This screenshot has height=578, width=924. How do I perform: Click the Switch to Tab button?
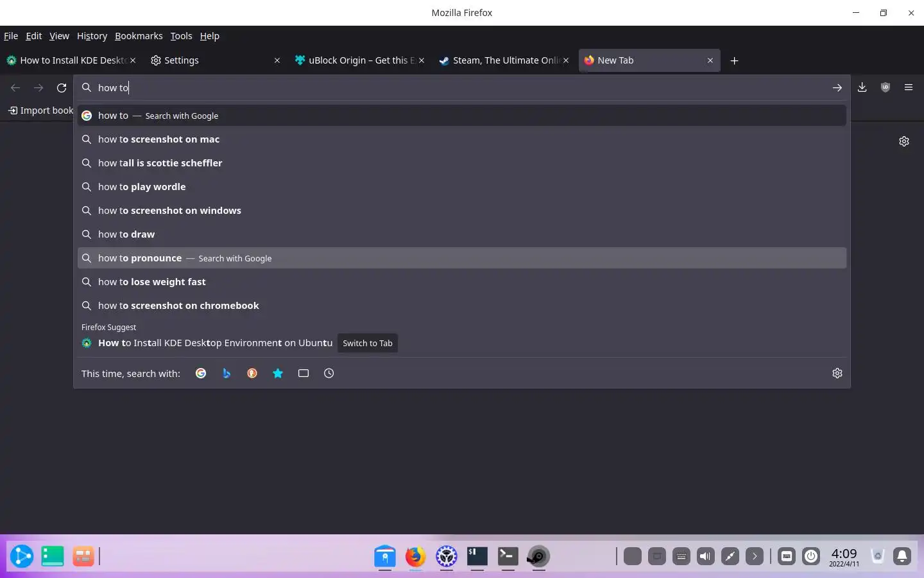[368, 343]
